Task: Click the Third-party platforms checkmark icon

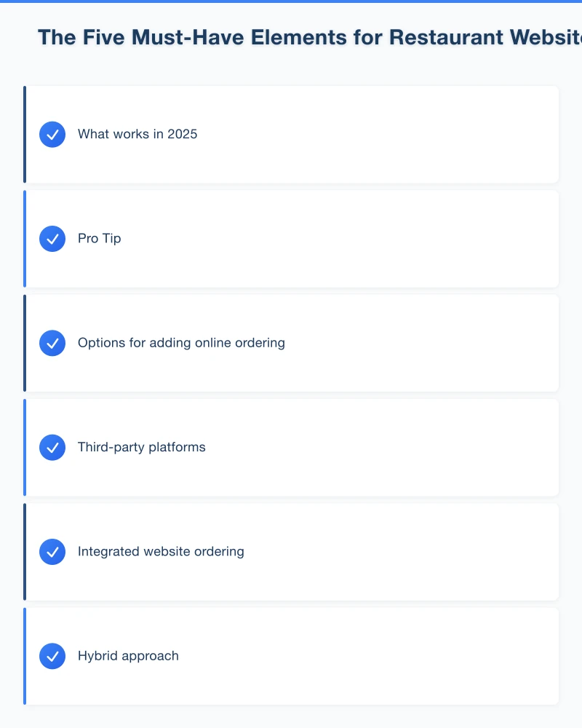Action: [x=52, y=448]
